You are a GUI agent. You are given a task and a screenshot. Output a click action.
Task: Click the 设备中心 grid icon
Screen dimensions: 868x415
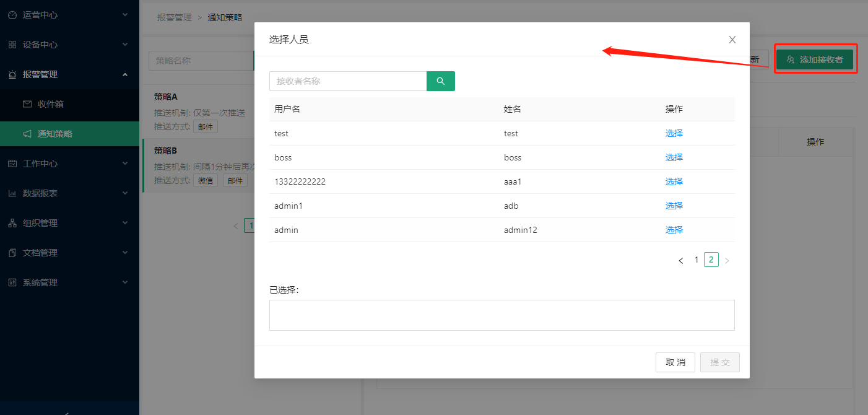pos(12,45)
